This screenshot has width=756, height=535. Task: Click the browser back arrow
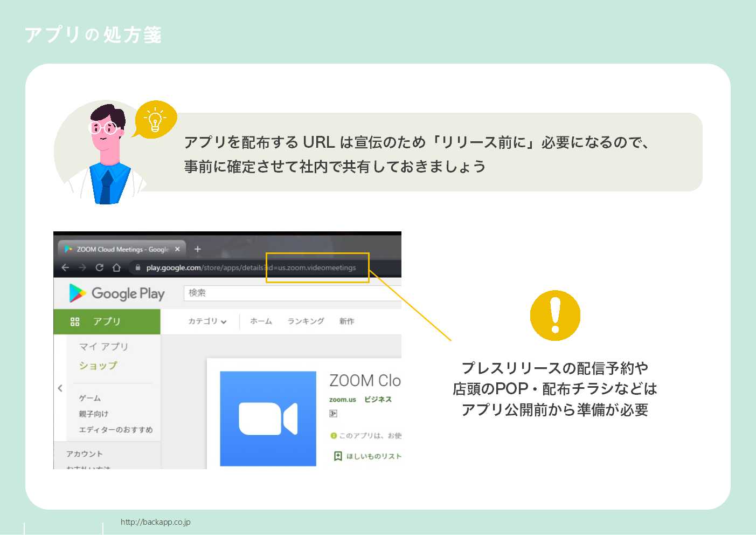pos(65,267)
